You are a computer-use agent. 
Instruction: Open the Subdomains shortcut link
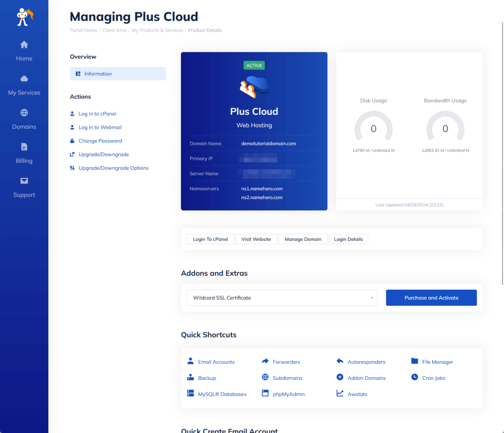coord(287,378)
